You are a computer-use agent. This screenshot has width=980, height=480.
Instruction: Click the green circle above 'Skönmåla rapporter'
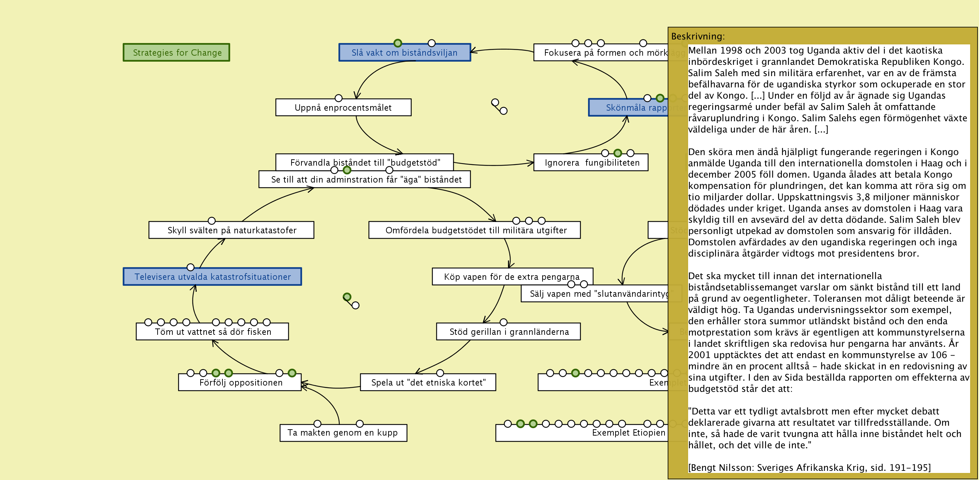click(660, 98)
